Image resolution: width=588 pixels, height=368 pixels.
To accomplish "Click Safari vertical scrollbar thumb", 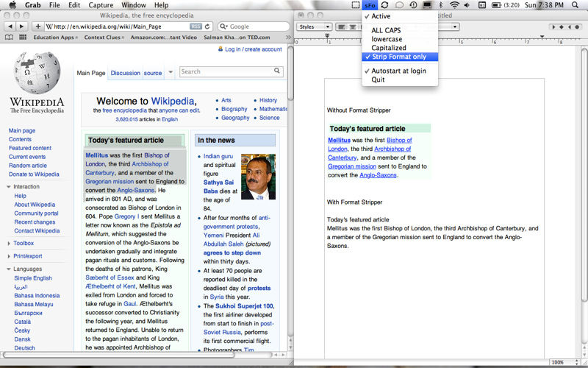I will (x=290, y=73).
